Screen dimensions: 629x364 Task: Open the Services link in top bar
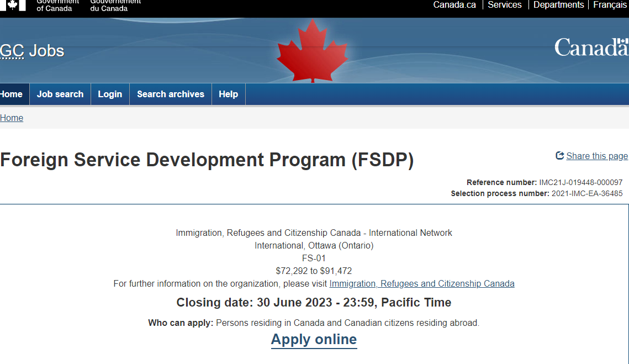click(504, 5)
